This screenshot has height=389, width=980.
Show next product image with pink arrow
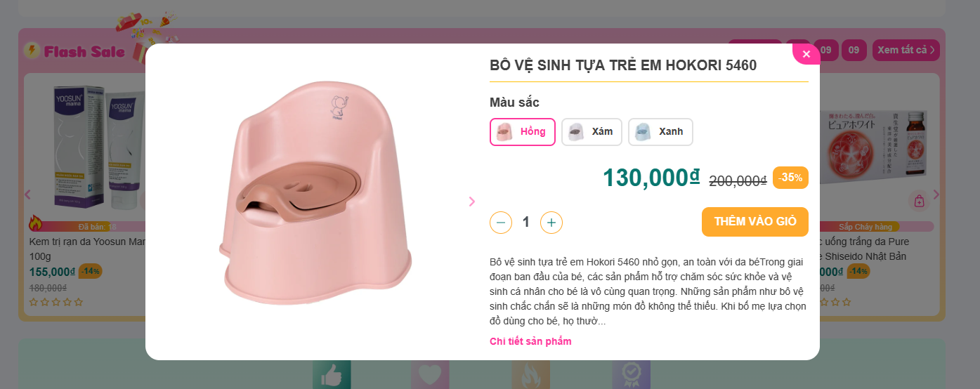[471, 202]
